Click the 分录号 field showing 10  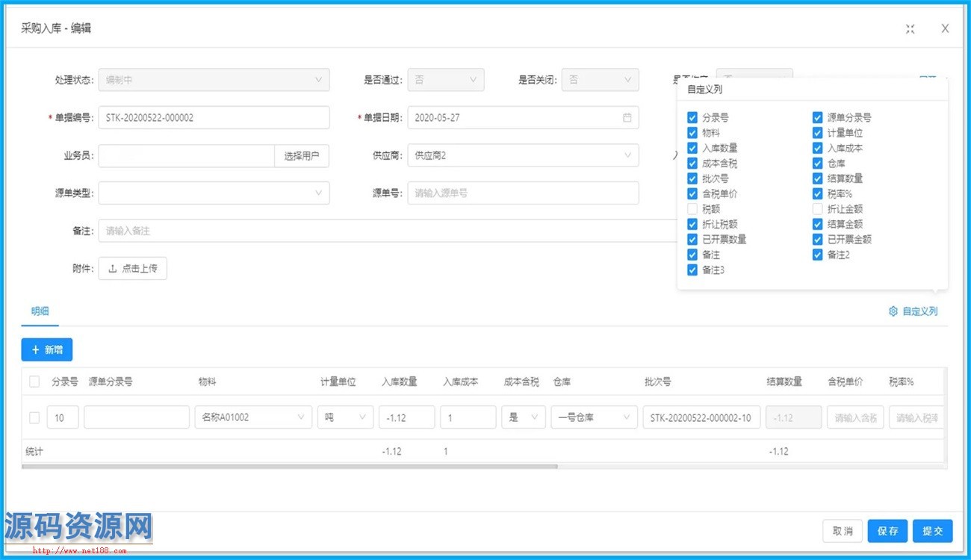[63, 417]
